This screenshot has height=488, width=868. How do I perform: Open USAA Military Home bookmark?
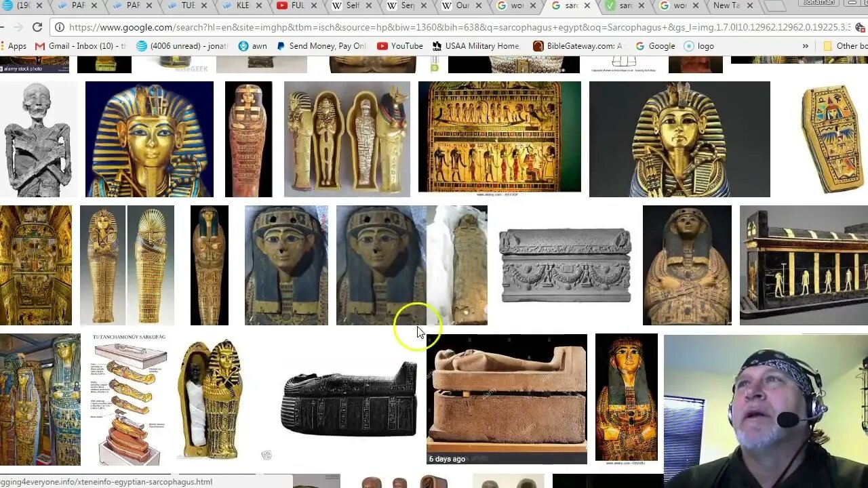click(476, 46)
